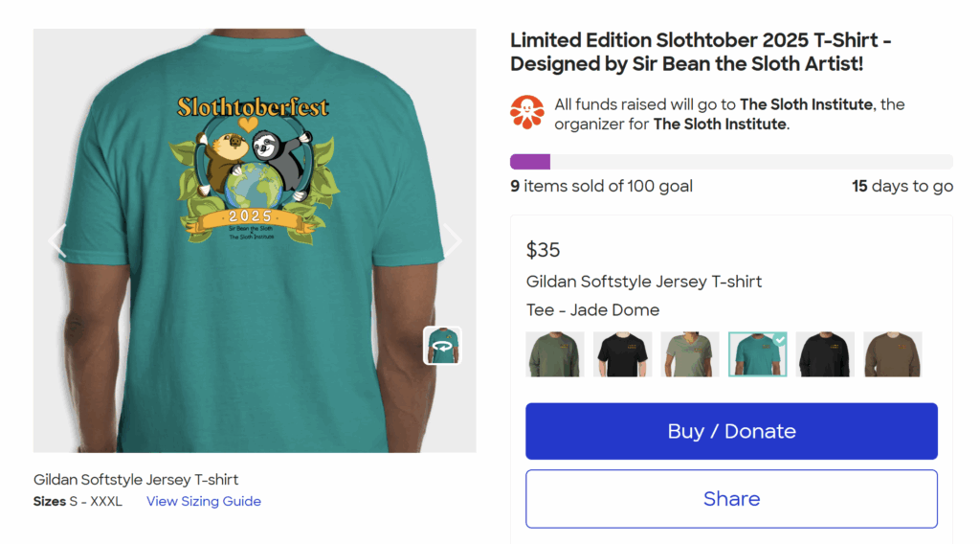Screen dimensions: 980x544
Task: Open the View Sizing Guide link
Action: click(204, 501)
